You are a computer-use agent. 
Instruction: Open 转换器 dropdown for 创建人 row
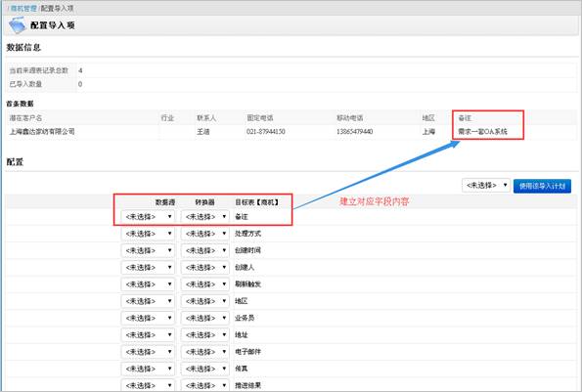coord(205,268)
